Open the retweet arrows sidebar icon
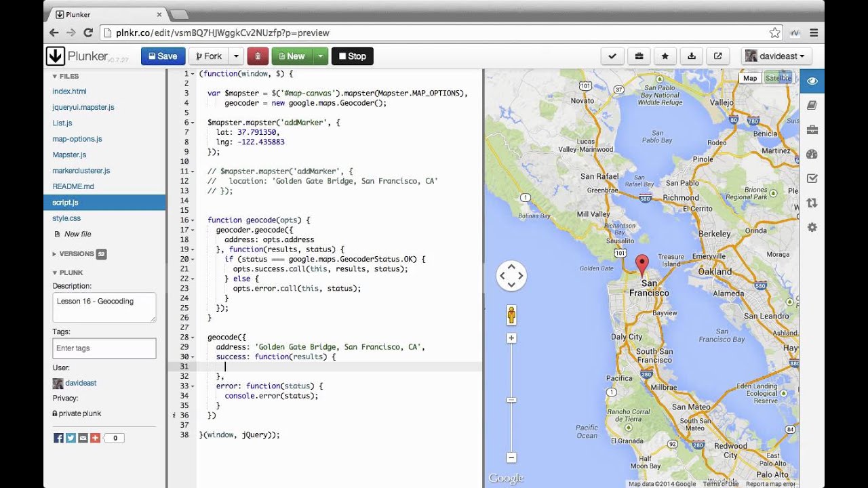The image size is (868, 488). point(812,203)
